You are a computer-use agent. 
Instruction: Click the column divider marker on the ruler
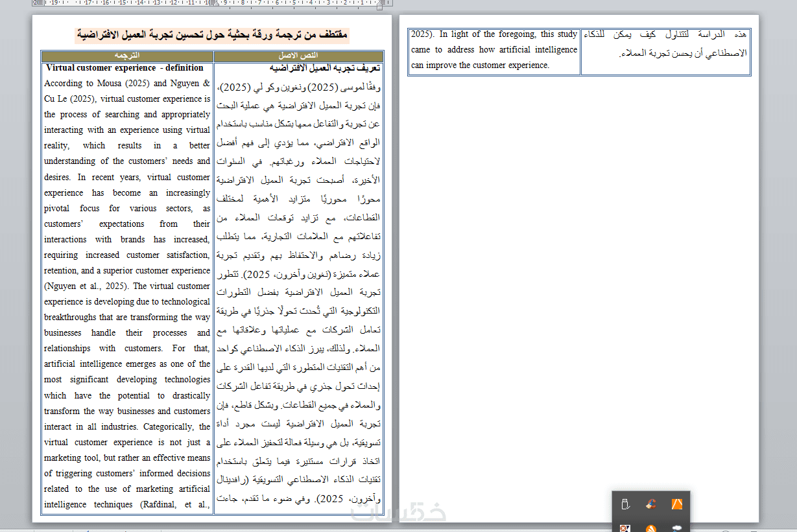213,3
